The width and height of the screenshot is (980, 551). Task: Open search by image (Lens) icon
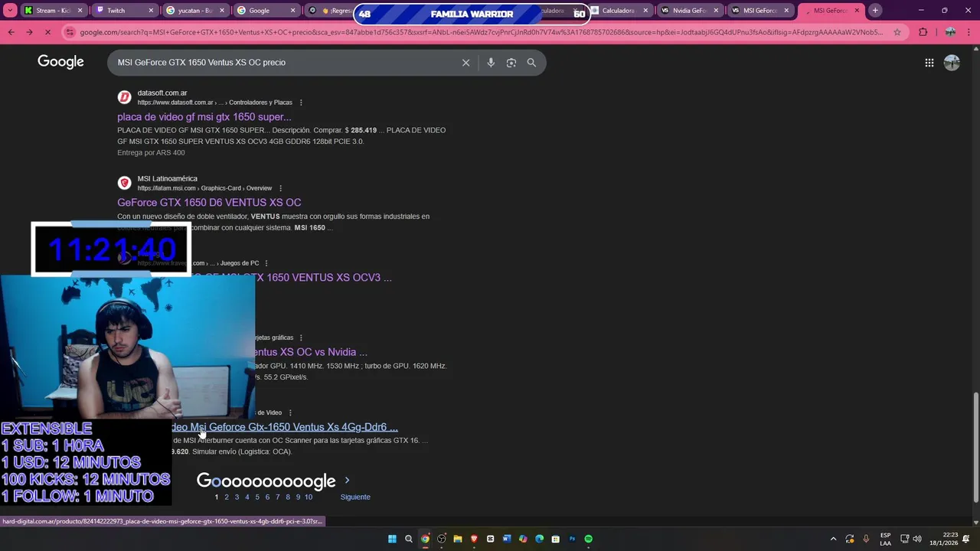click(x=511, y=63)
